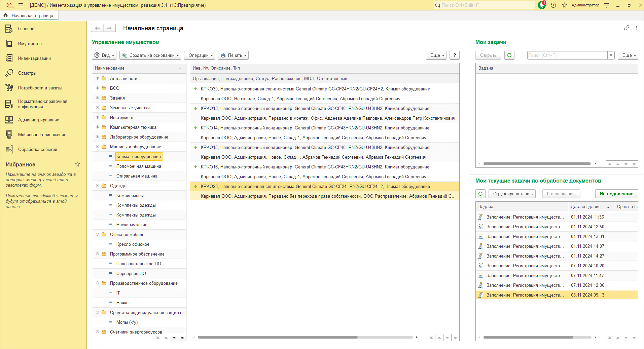Open Еще menu in Мои задачи
This screenshot has width=644, height=349.
[628, 55]
